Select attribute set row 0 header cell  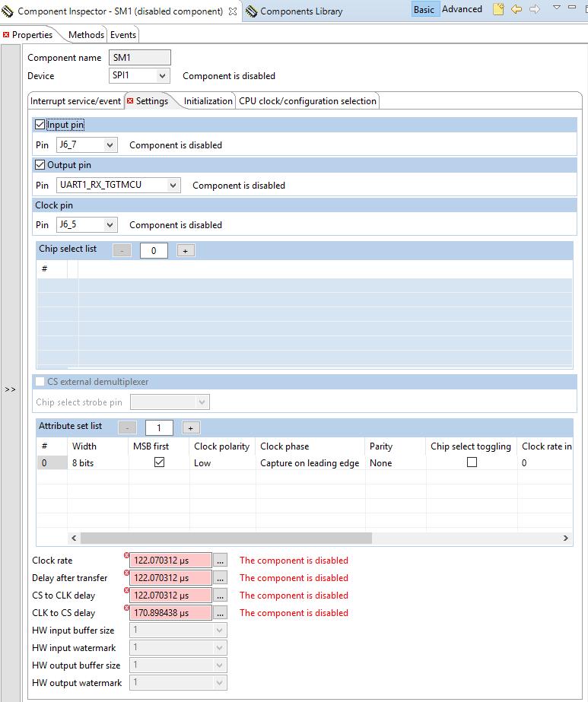tap(52, 463)
